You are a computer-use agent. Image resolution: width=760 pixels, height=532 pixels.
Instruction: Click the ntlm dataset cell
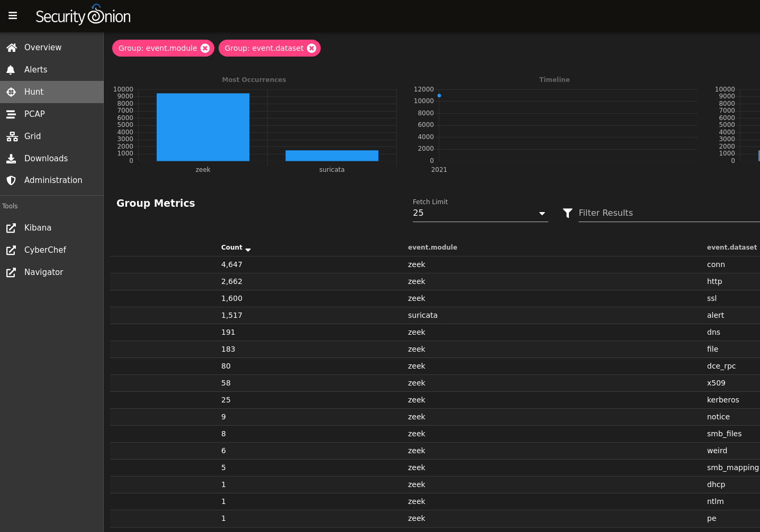pos(716,501)
